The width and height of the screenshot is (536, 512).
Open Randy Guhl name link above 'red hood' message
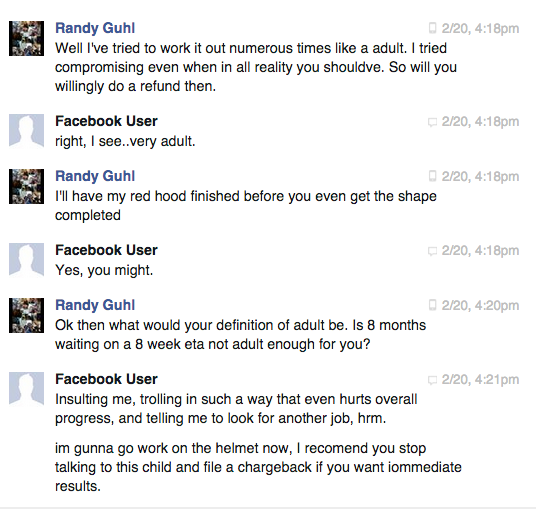95,176
